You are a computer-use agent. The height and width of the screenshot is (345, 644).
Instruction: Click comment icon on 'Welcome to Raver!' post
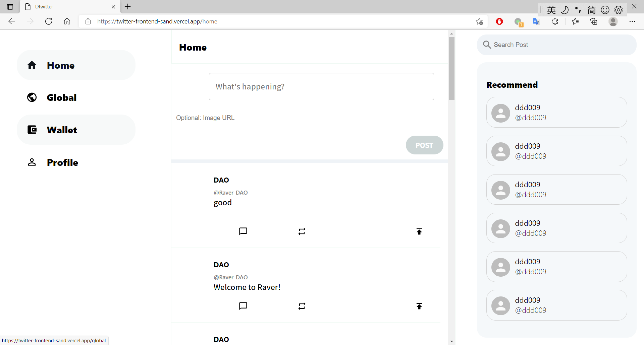tap(243, 306)
